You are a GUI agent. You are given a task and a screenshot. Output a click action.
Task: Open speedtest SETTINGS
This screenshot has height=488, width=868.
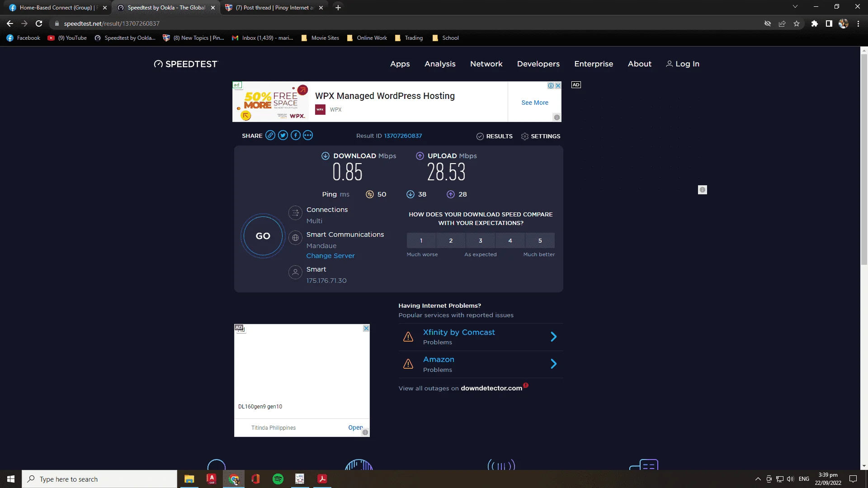click(541, 136)
